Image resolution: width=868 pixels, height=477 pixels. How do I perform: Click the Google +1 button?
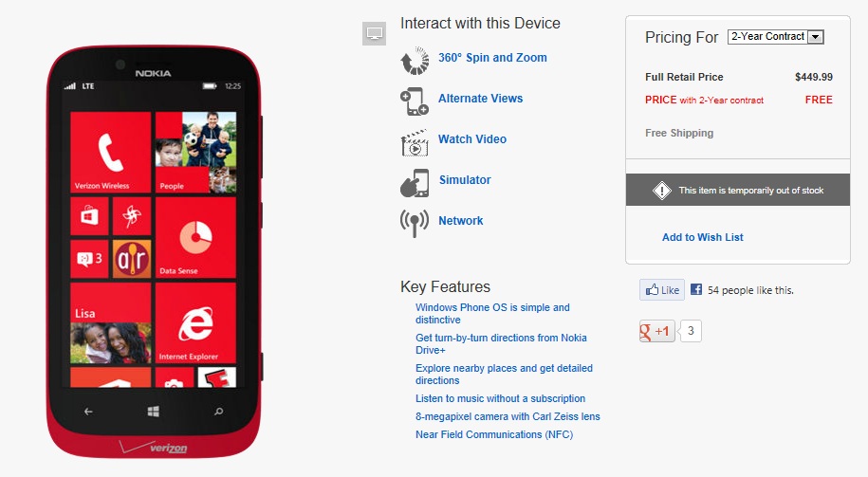[x=656, y=332]
